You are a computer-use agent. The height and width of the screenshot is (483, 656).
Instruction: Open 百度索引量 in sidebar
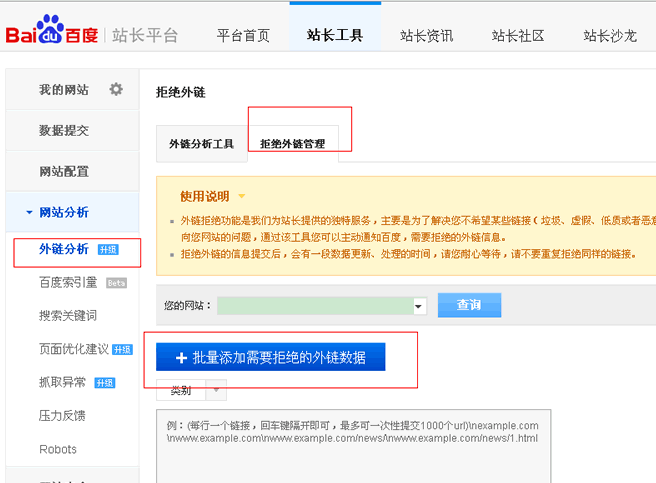(68, 283)
